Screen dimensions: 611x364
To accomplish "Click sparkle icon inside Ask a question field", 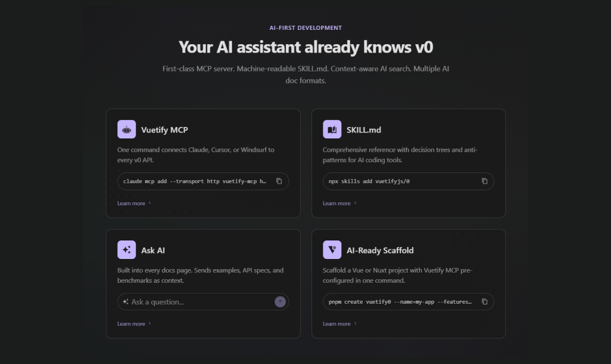I will [x=125, y=302].
